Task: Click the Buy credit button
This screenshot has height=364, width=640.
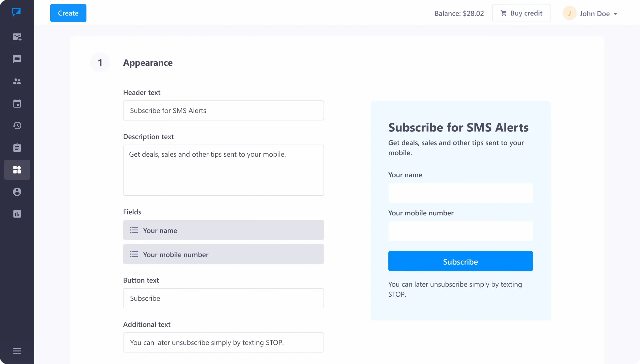Action: click(521, 13)
